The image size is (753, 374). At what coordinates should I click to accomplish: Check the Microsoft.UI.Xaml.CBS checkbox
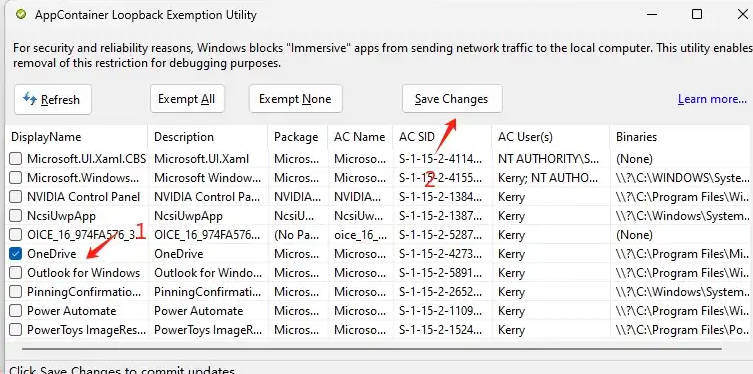tap(16, 158)
